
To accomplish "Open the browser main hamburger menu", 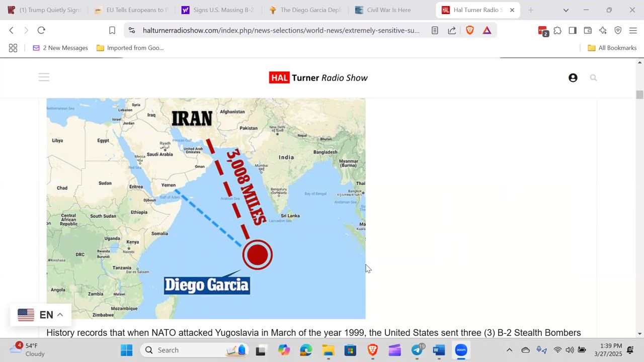I will click(x=633, y=30).
